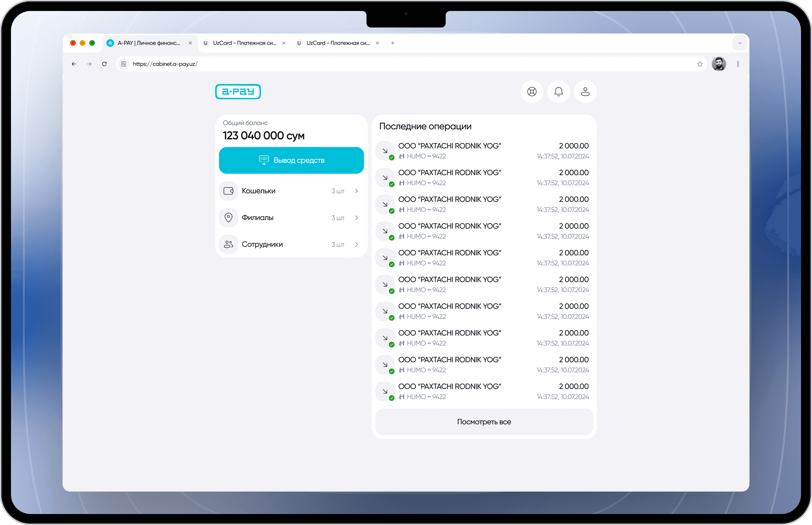Expand Филиалы chevron arrow
Image resolution: width=812 pixels, height=525 pixels.
click(356, 217)
